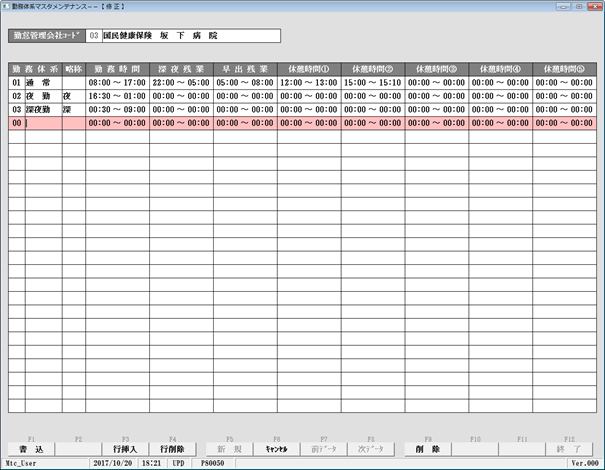Click Mtc_User in the status bar
605x470 pixels.
[x=21, y=463]
